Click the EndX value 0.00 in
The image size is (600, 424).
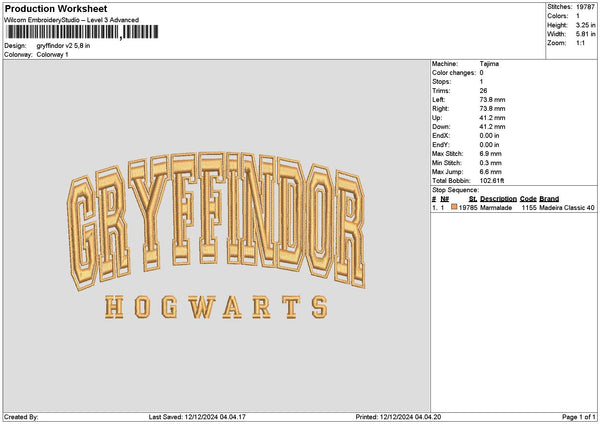[489, 135]
